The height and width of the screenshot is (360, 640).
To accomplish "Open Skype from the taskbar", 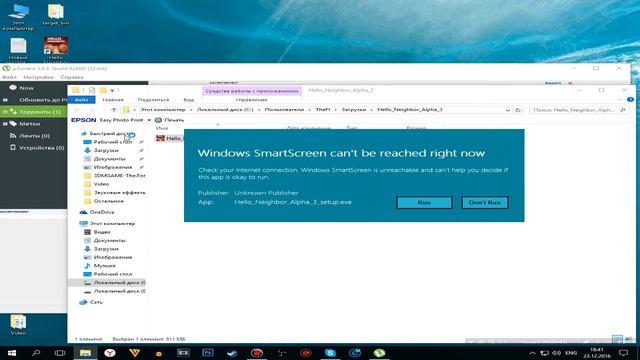I will [330, 353].
